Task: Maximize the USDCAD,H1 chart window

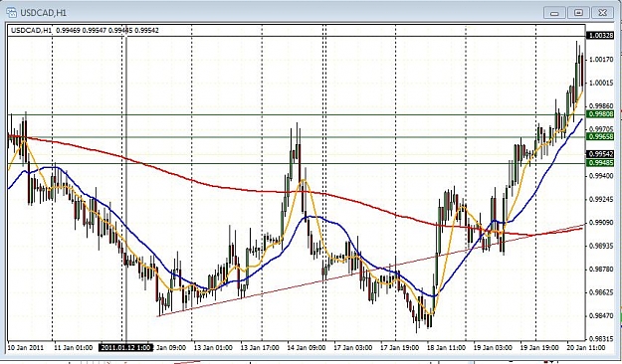Action: tap(578, 13)
